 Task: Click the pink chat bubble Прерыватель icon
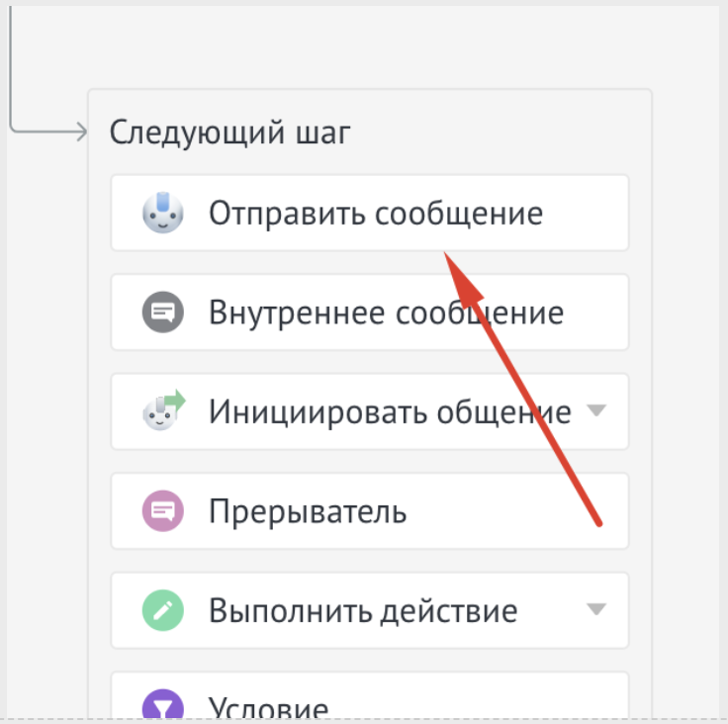(x=160, y=511)
